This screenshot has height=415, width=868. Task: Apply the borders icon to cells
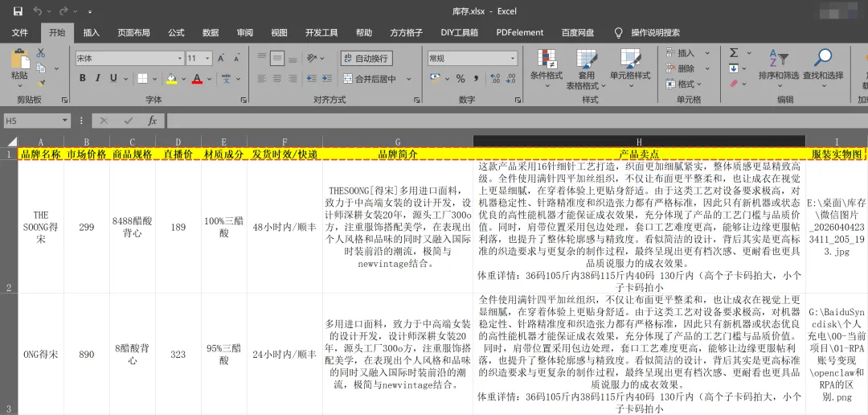tap(142, 78)
